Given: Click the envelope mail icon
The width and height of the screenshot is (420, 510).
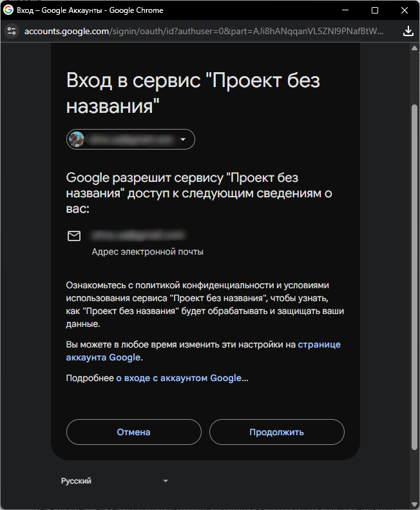Looking at the screenshot, I should click(74, 236).
